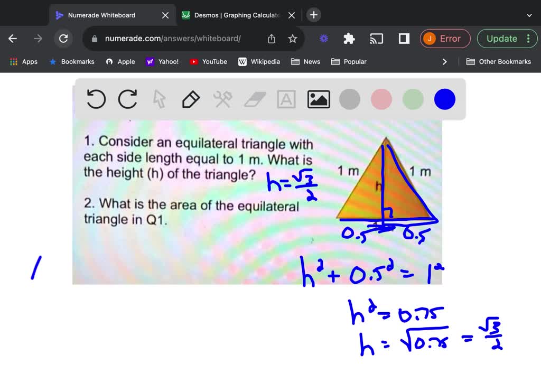Viewport: 541px width, 392px height.
Task: Open the YouTube bookmark
Action: tap(208, 61)
